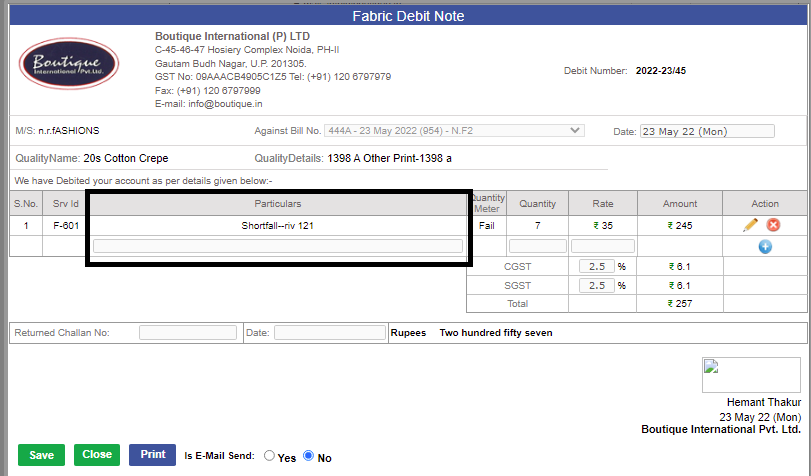This screenshot has height=476, width=811.
Task: Click the Returned Challan Date input
Action: click(329, 332)
